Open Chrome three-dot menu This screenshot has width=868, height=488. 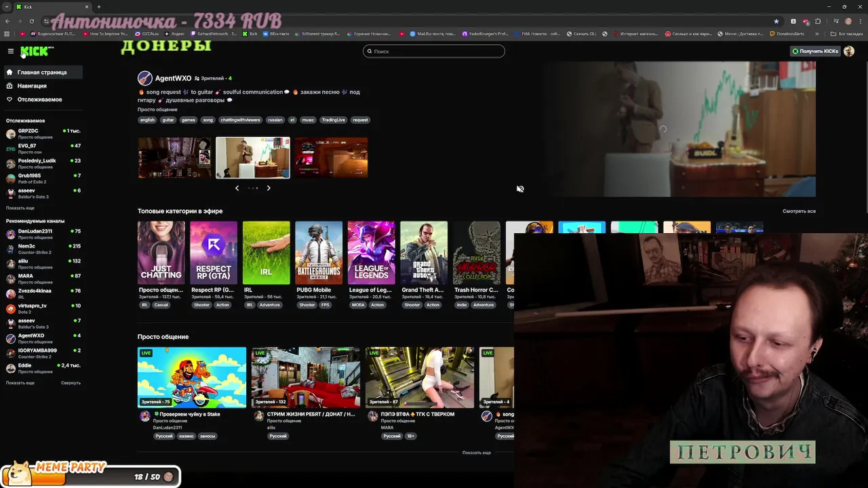coord(861,21)
